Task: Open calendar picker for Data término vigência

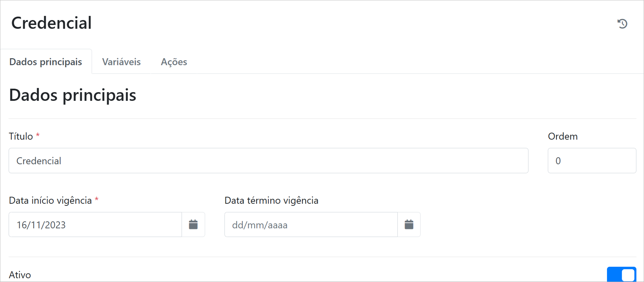Action: click(x=409, y=224)
